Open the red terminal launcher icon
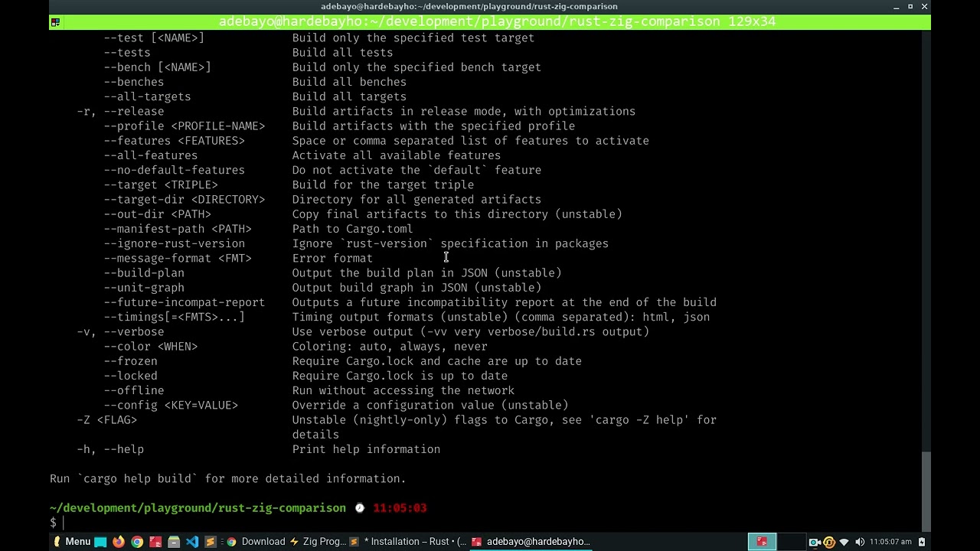The height and width of the screenshot is (551, 980). pyautogui.click(x=155, y=542)
